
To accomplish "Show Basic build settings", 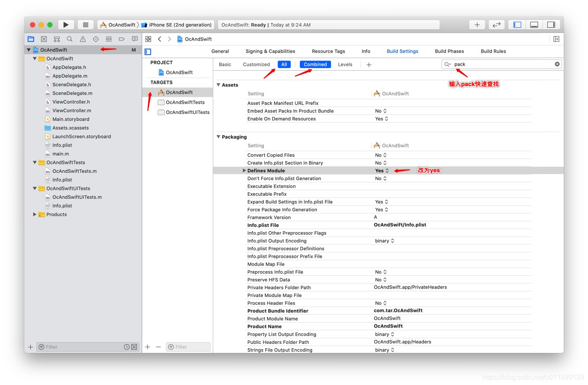I will pyautogui.click(x=225, y=65).
